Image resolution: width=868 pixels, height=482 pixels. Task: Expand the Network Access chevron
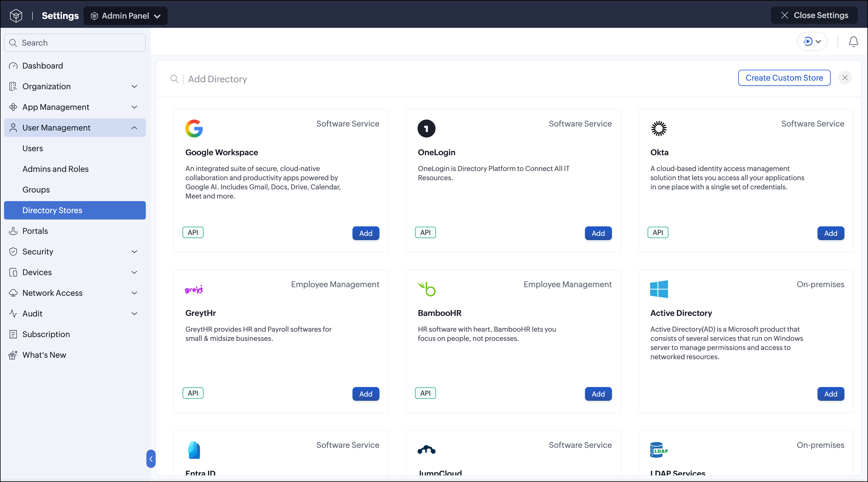[x=134, y=293]
